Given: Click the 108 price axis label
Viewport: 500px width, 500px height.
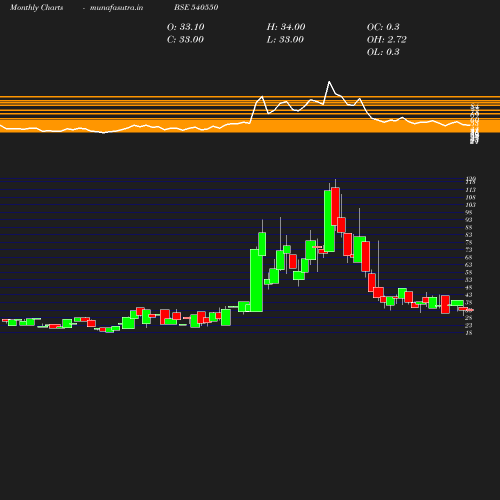Looking at the screenshot, I should pos(470,197).
